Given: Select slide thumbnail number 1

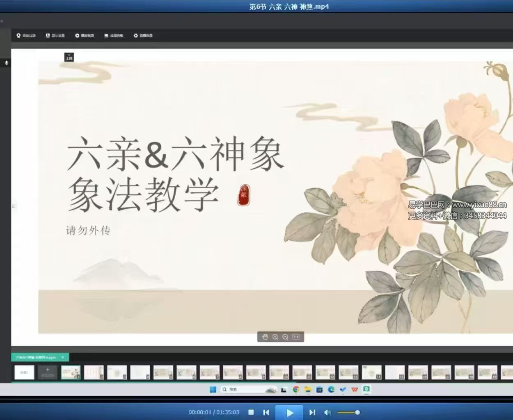Looking at the screenshot, I should pyautogui.click(x=71, y=372).
